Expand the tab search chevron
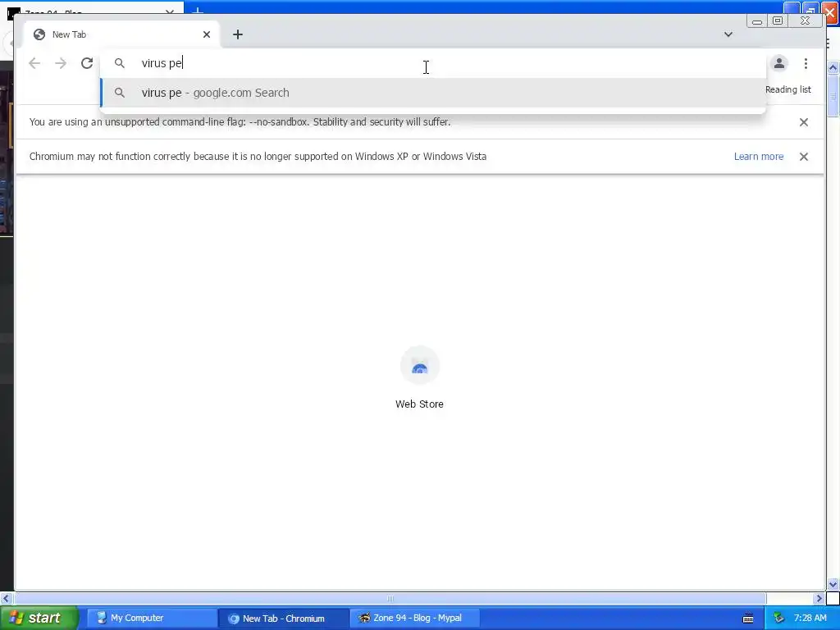This screenshot has height=630, width=840. pos(728,34)
